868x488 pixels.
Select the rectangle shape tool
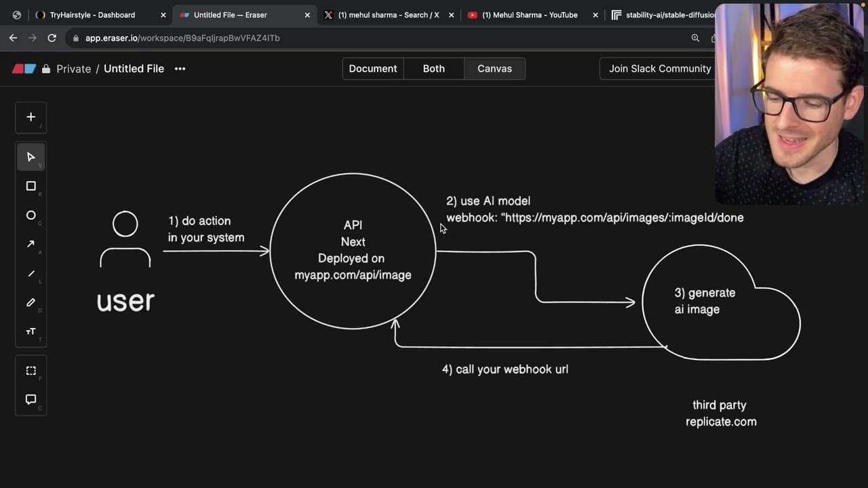point(31,186)
